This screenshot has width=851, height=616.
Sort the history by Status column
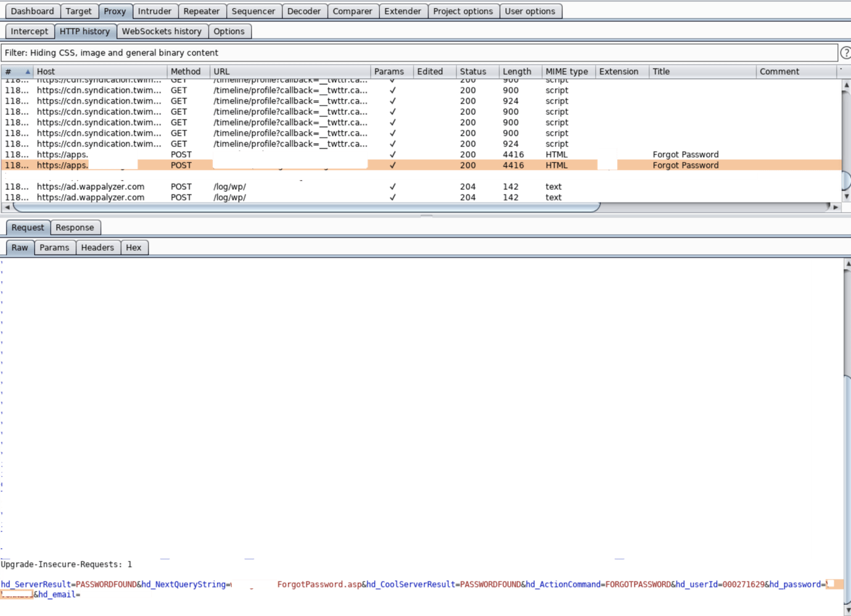473,72
